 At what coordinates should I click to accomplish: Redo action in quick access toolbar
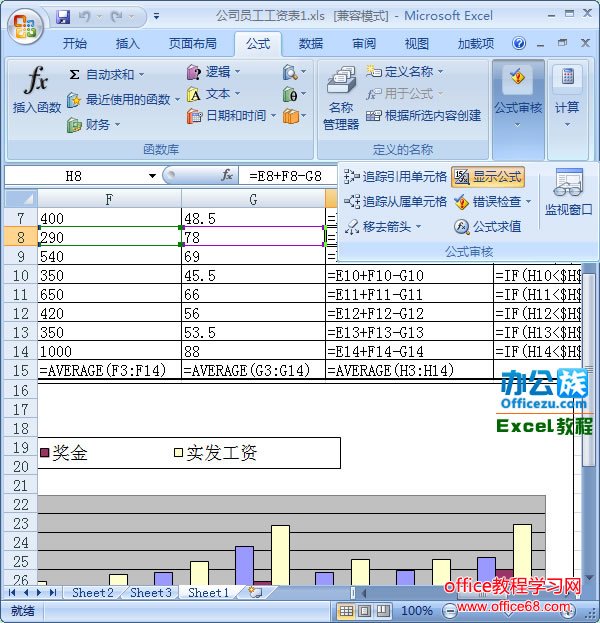coord(117,16)
